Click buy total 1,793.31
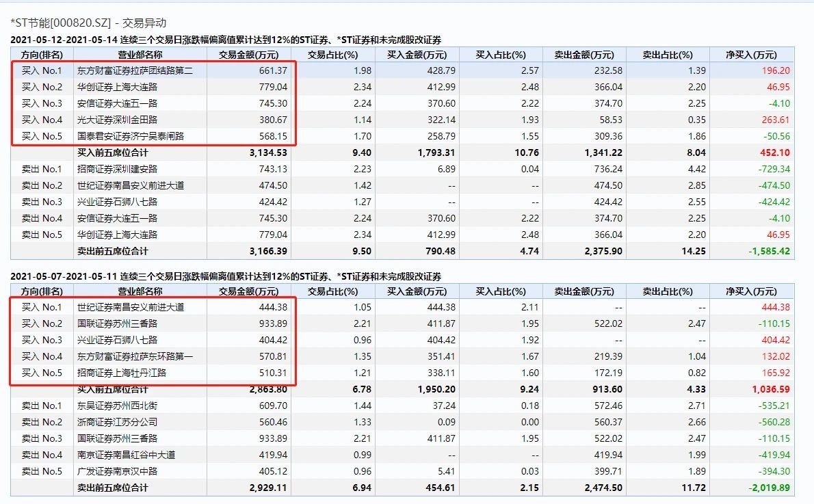This screenshot has height=504, width=814. pyautogui.click(x=436, y=152)
